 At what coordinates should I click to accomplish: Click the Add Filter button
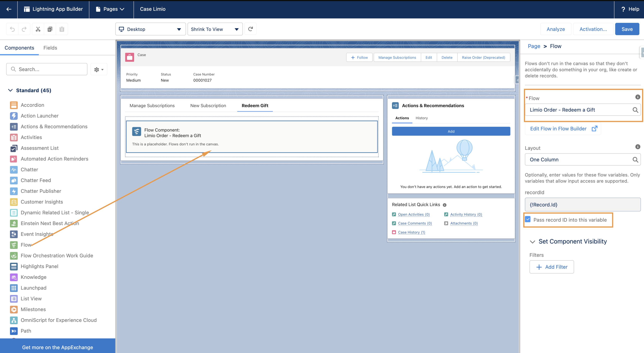(x=551, y=267)
